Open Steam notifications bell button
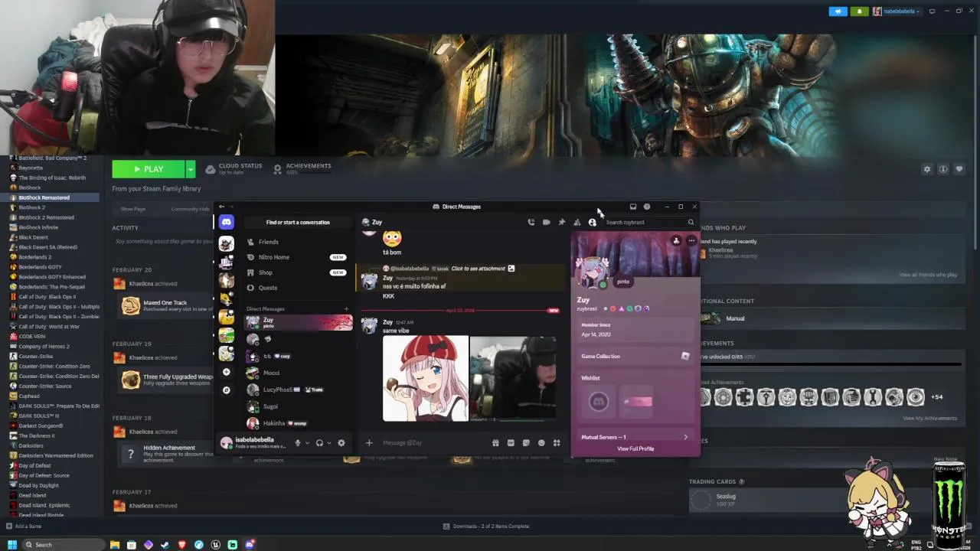The height and width of the screenshot is (551, 980). coord(859,11)
